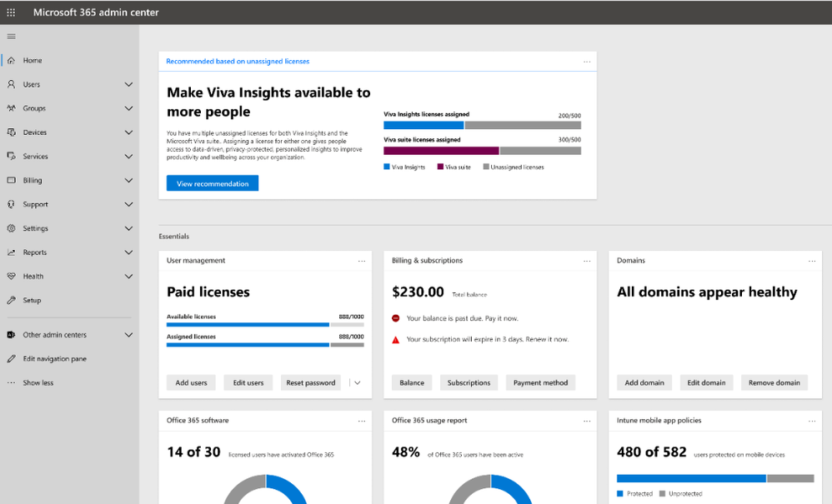Select Health in navigation pane
832x504 pixels.
point(33,276)
